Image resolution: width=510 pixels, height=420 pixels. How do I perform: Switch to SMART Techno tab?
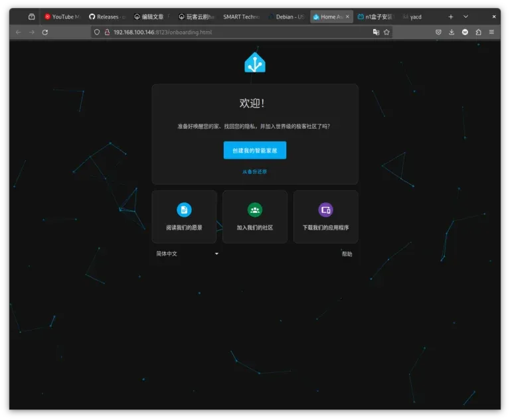click(241, 17)
